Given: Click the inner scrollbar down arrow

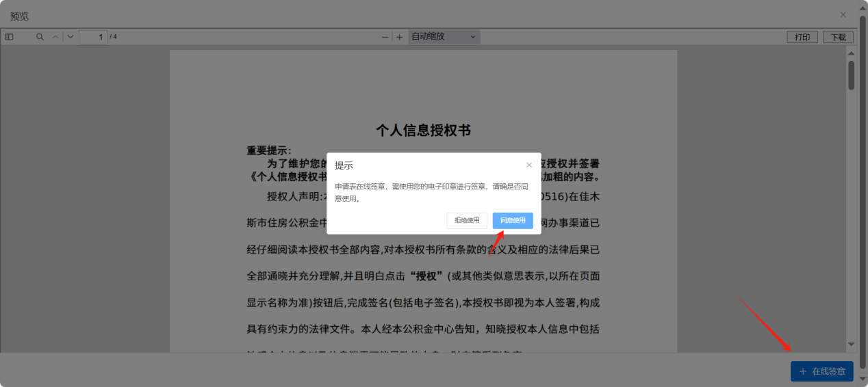Looking at the screenshot, I should pyautogui.click(x=852, y=344).
